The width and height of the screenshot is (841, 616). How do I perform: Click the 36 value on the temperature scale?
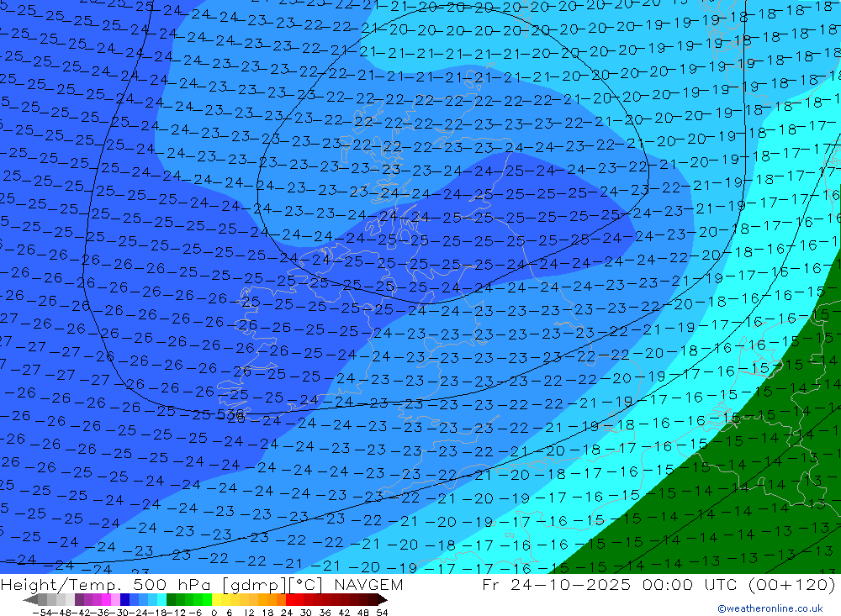pyautogui.click(x=325, y=613)
